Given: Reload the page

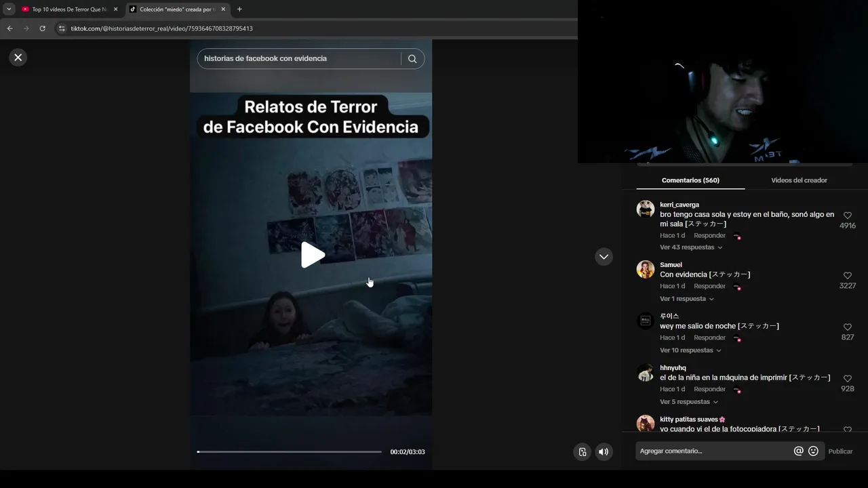Looking at the screenshot, I should pos(42,28).
